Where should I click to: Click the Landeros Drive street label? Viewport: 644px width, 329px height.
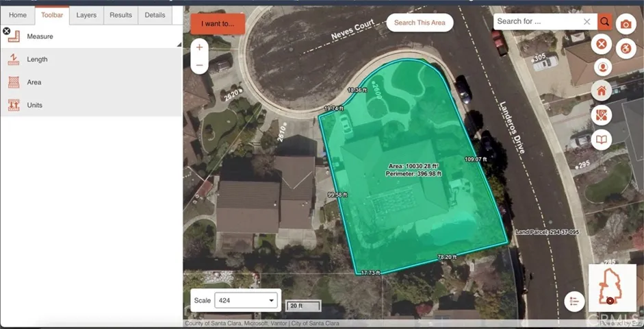pos(512,127)
